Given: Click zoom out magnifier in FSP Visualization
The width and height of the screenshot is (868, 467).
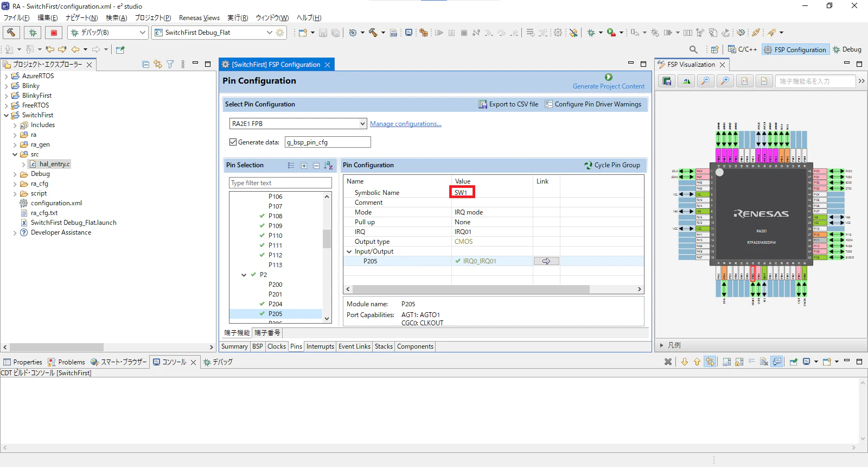Looking at the screenshot, I should coord(705,81).
